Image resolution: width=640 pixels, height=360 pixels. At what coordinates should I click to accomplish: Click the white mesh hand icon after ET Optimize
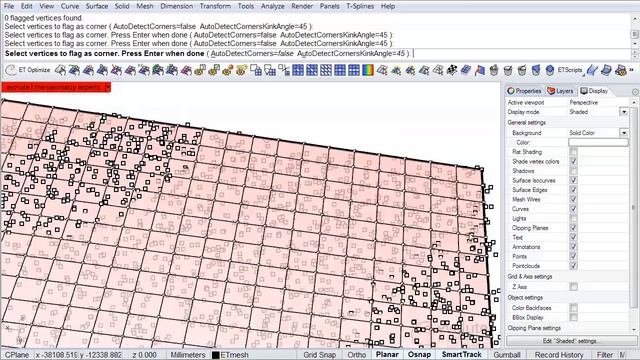60,70
